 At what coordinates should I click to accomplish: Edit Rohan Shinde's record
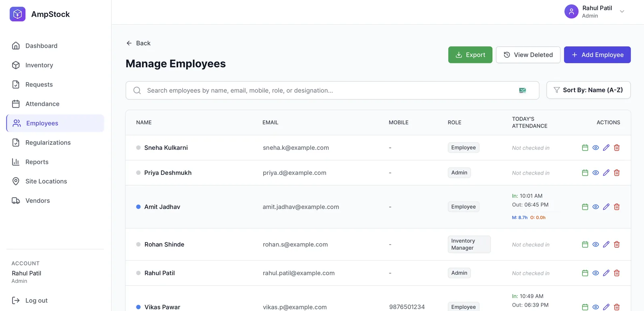pos(606,245)
